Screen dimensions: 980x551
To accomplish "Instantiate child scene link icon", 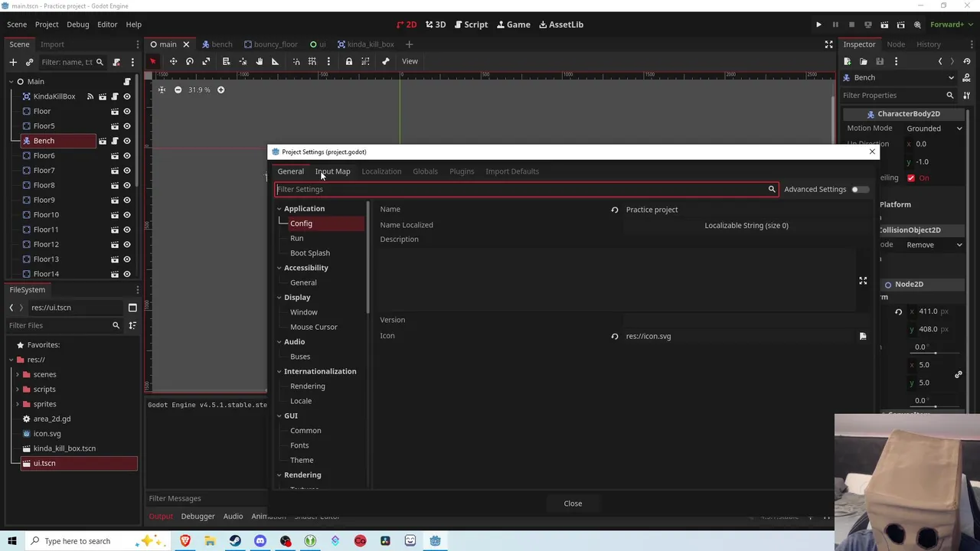I will (29, 62).
